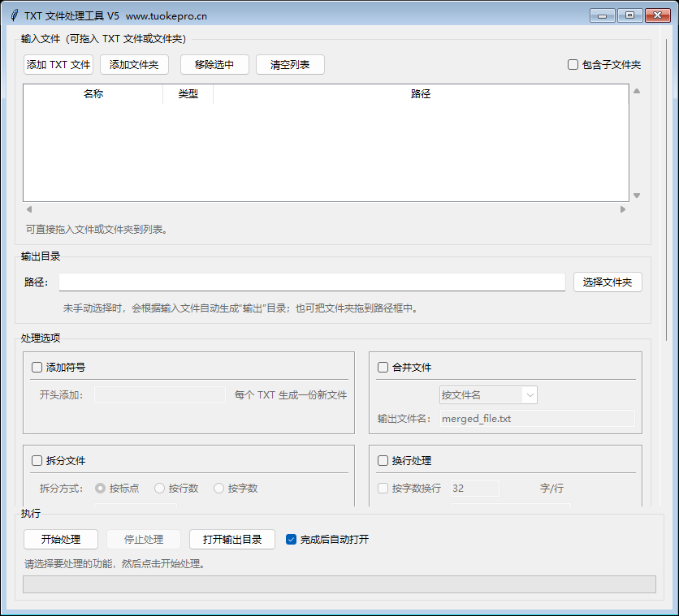The height and width of the screenshot is (616, 679).
Task: Select the 按行数 radio button
Action: pyautogui.click(x=159, y=489)
